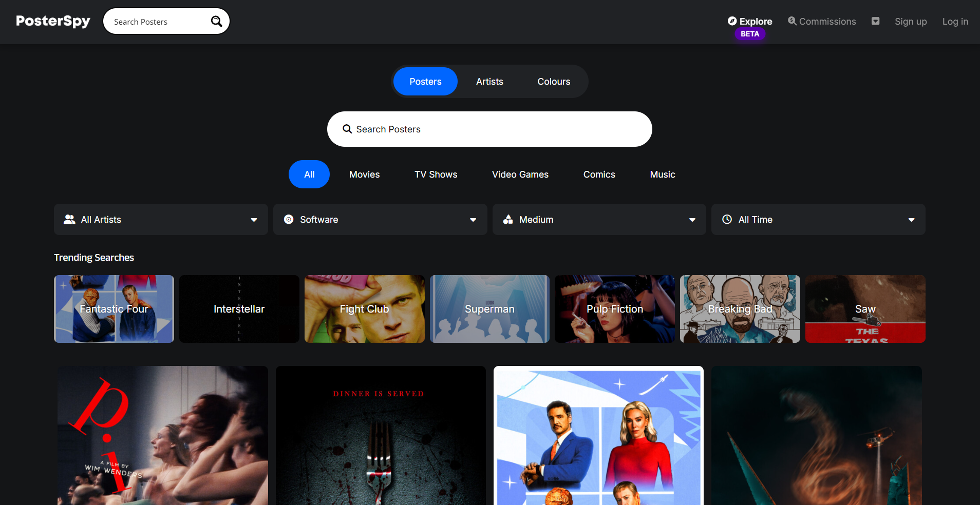Filter by Video Games category
Viewport: 980px width, 505px height.
520,174
